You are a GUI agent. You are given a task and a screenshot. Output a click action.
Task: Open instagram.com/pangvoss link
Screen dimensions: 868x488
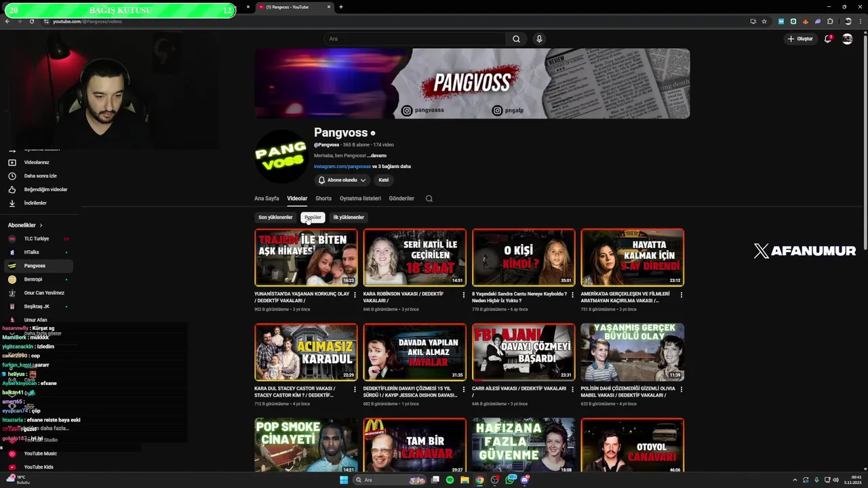click(342, 166)
